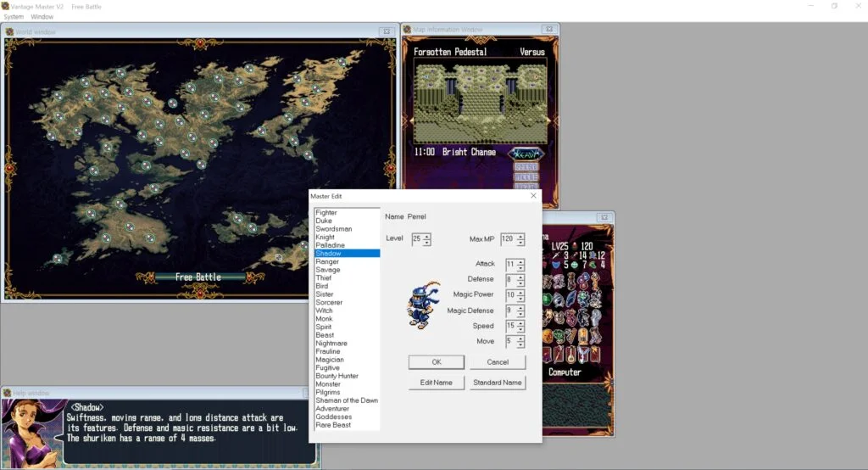868x470 pixels.
Task: Close the Master Edit dialog
Action: (533, 196)
